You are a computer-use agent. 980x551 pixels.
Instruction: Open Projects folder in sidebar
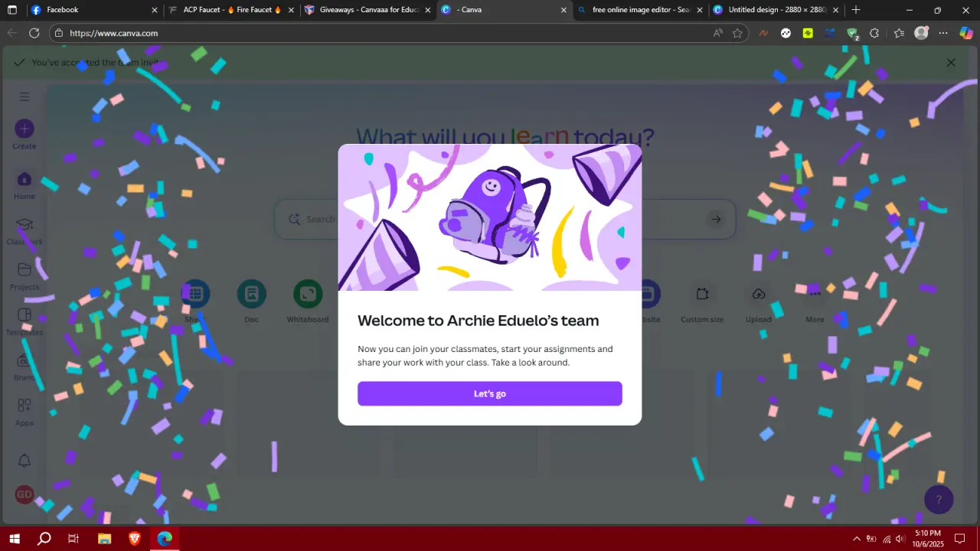[x=24, y=276]
